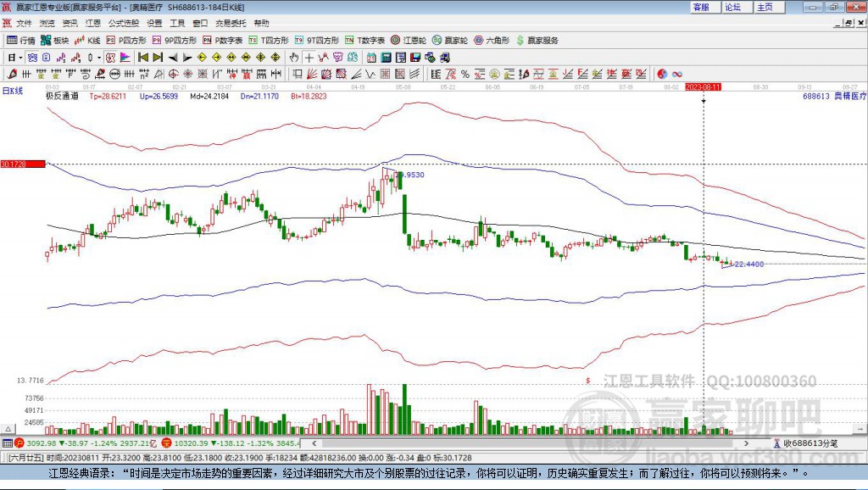Switch to K线 candlestick chart
Screen dimensions: 868x490
(87, 41)
